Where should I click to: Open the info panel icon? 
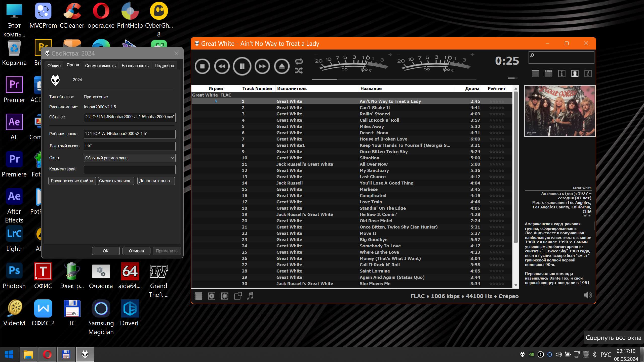click(562, 74)
